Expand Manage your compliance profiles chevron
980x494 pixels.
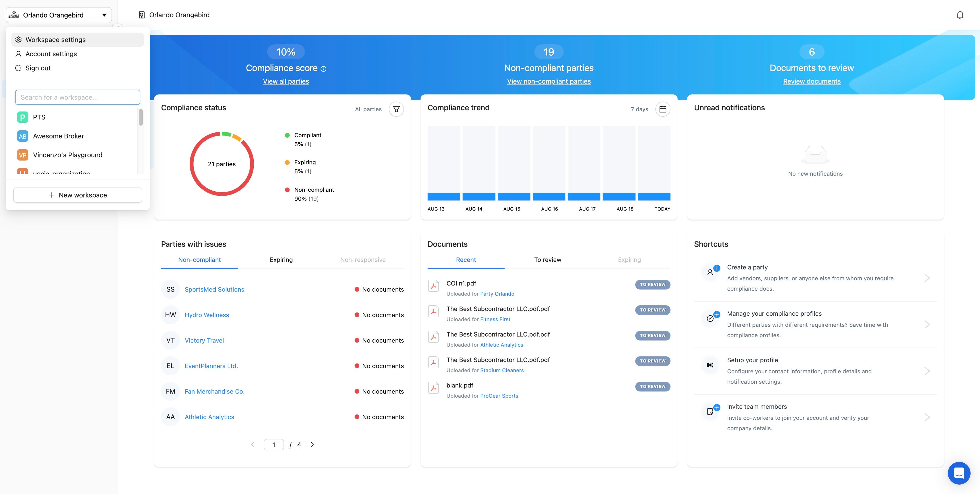[927, 324]
